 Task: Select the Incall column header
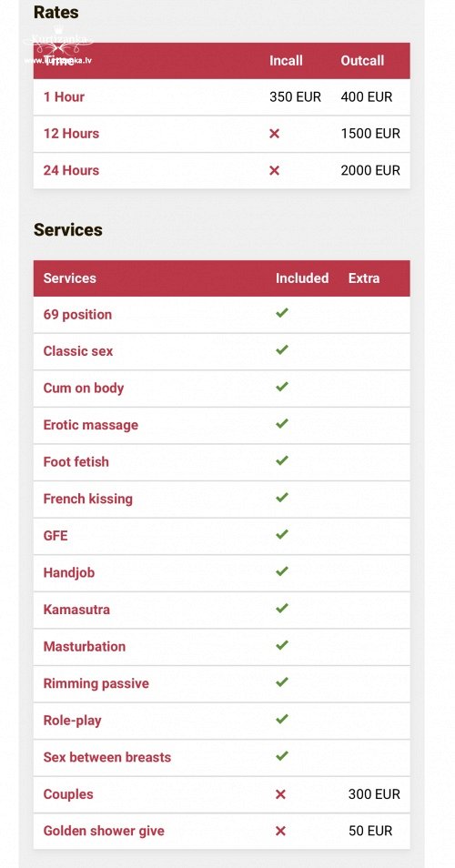286,61
